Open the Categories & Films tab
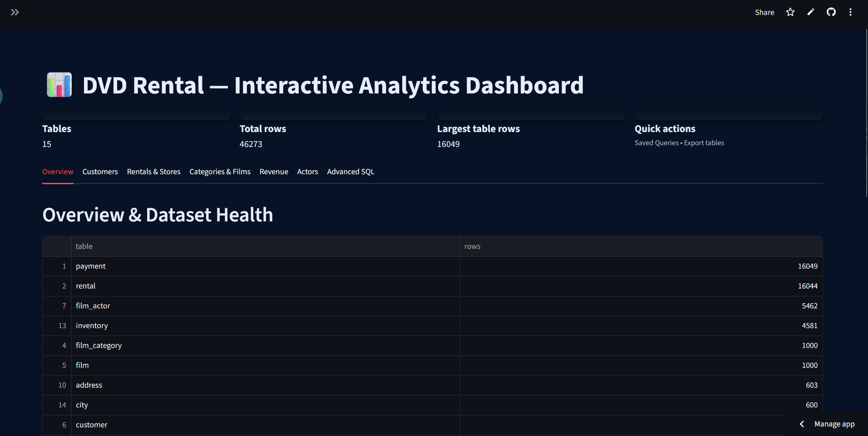868x436 pixels. (x=220, y=171)
